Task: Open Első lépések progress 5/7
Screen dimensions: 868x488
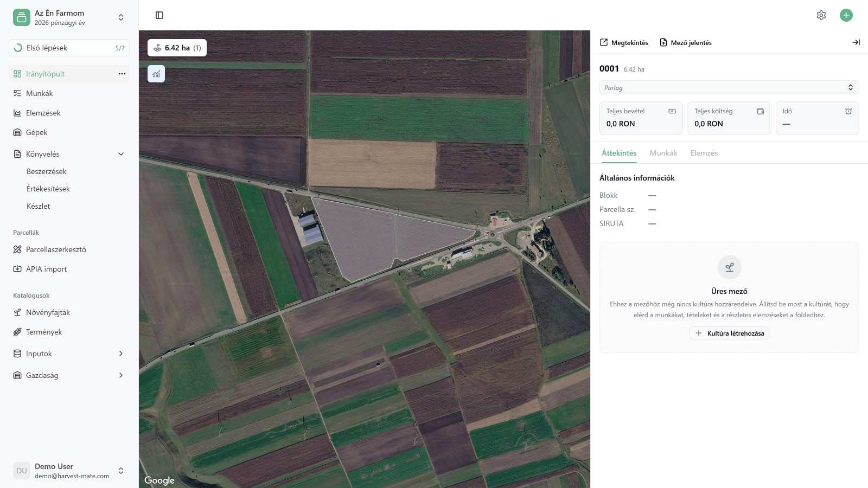Action: (x=69, y=48)
